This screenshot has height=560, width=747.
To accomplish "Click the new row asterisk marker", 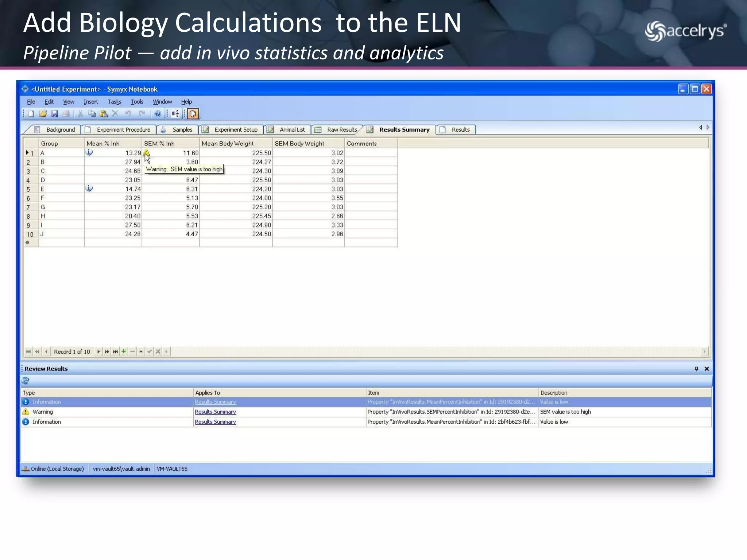I will click(28, 243).
